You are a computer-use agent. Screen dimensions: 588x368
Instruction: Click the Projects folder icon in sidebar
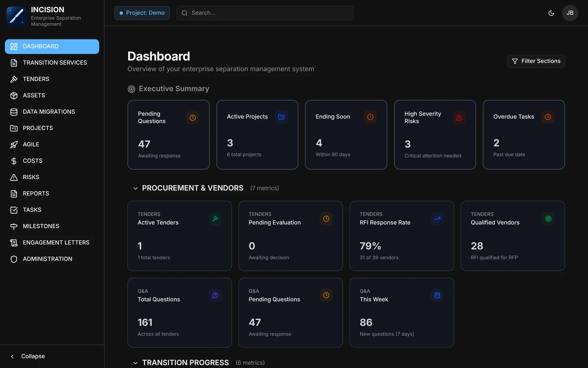click(x=14, y=128)
